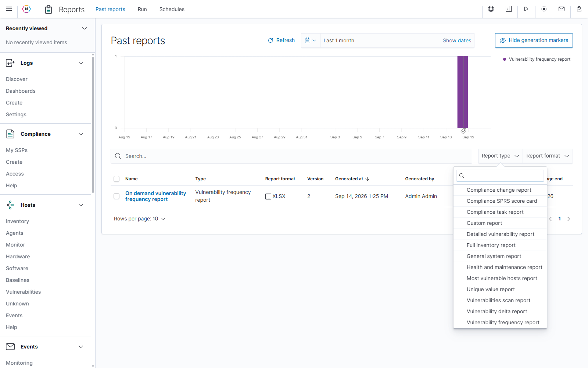Collapse the Recently viewed section

[x=85, y=28]
